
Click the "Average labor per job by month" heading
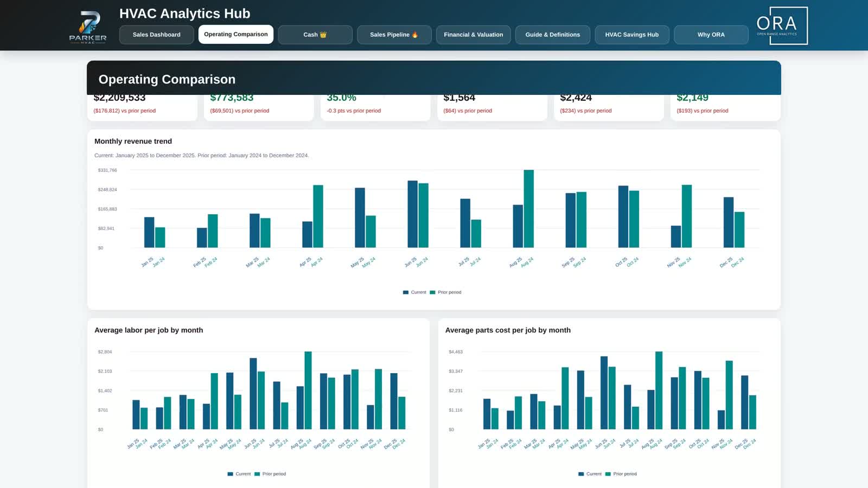149,330
